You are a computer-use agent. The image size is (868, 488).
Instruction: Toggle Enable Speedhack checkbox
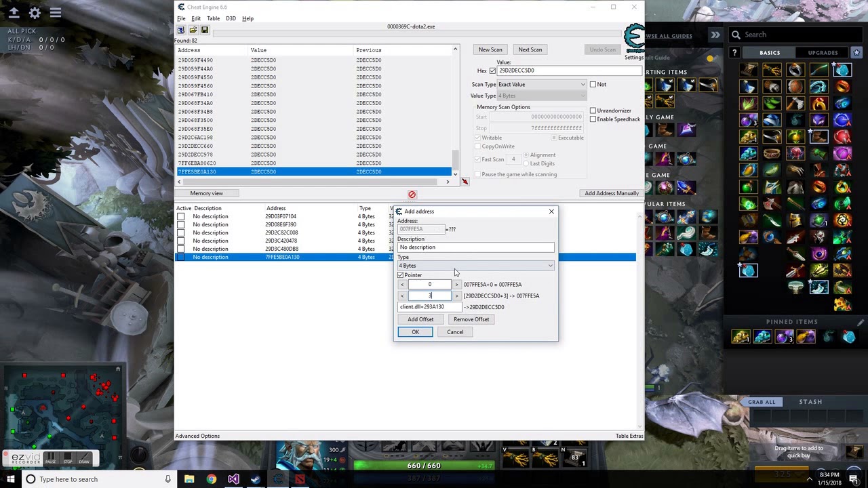tap(593, 119)
